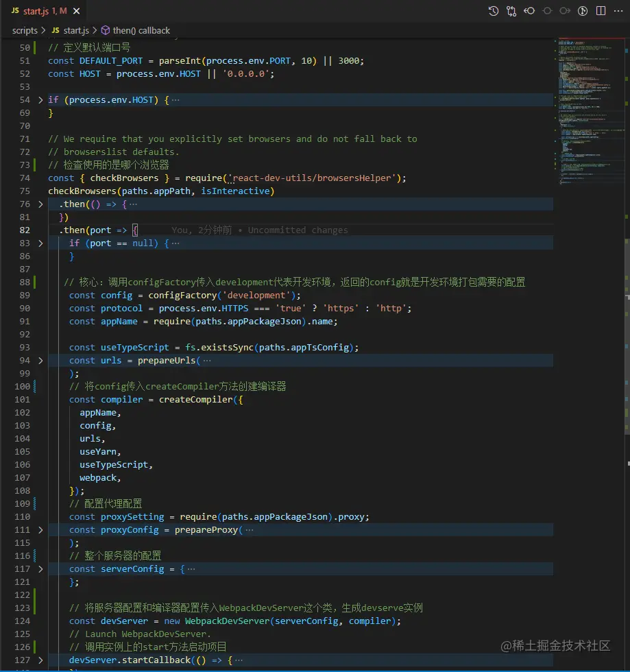Click the dimmed commit circle icon
The height and width of the screenshot is (672, 630).
click(547, 11)
